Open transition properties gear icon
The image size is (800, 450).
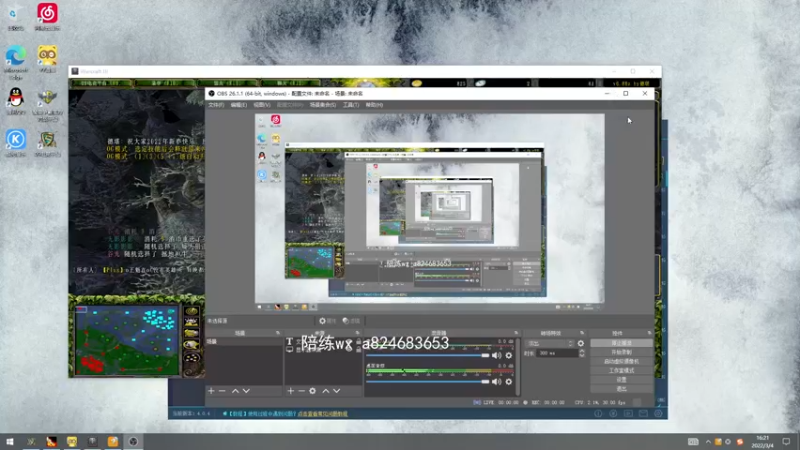581,343
